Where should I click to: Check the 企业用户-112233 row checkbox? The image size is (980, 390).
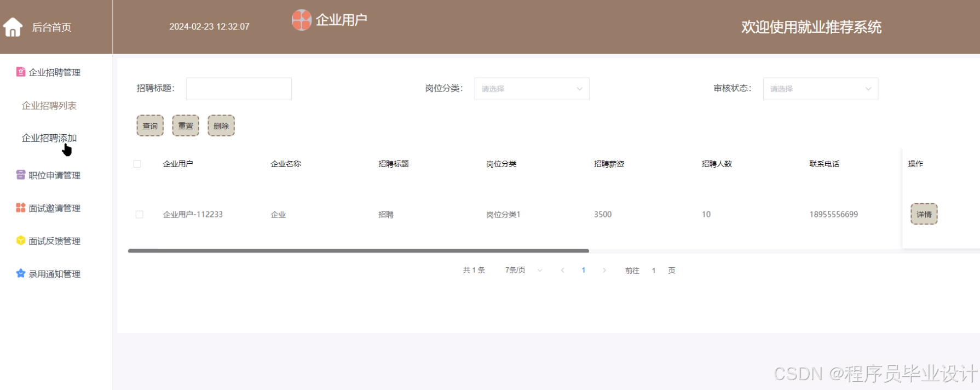140,214
